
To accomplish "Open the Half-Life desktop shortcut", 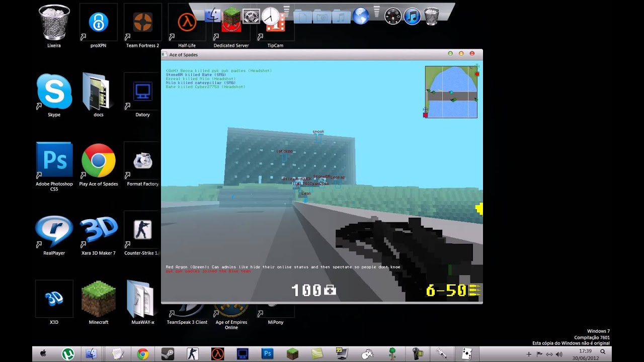I will [x=187, y=26].
